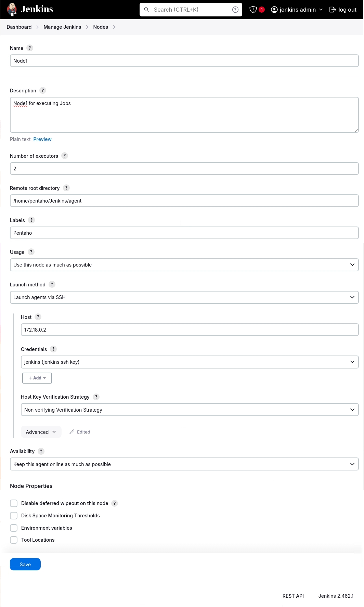This screenshot has width=364, height=607.
Task: Show help for Host Key Verification Strategy
Action: tap(96, 397)
